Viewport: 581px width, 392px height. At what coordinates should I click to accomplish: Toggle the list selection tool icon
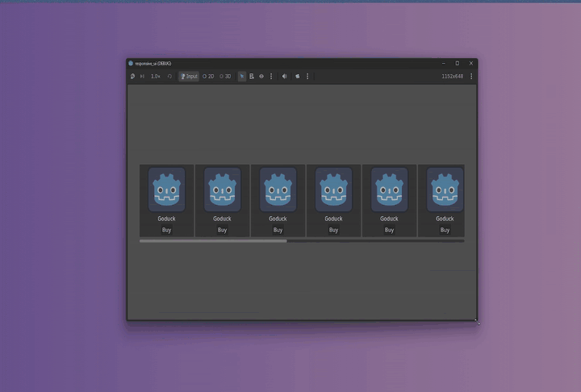tap(252, 77)
